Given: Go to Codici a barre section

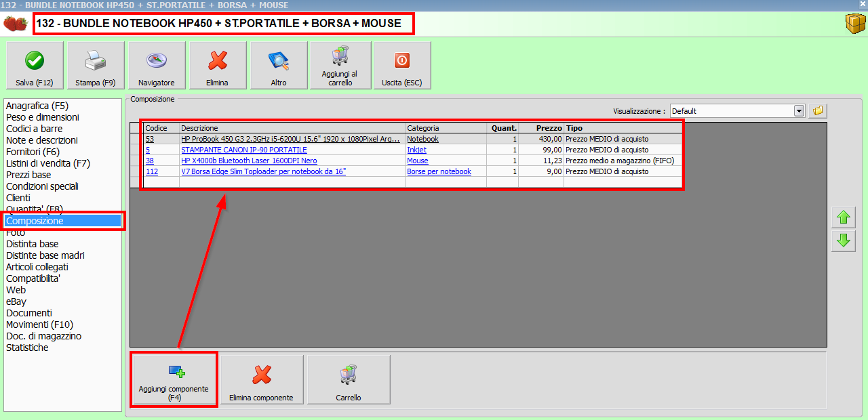Looking at the screenshot, I should tap(35, 129).
